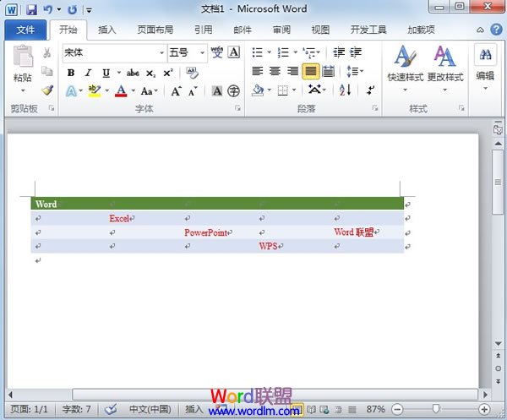Open phonetic guide (wén) tool
The height and width of the screenshot is (420, 507).
[x=216, y=52]
